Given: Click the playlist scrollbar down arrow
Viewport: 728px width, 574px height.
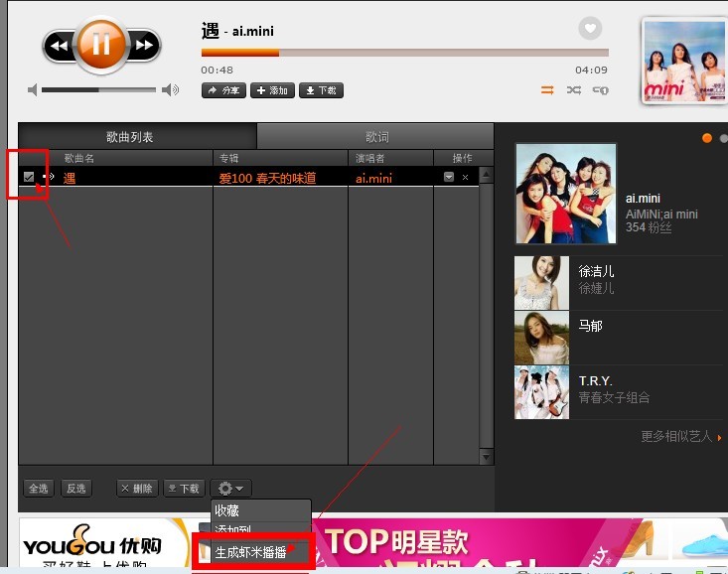Looking at the screenshot, I should tap(486, 457).
